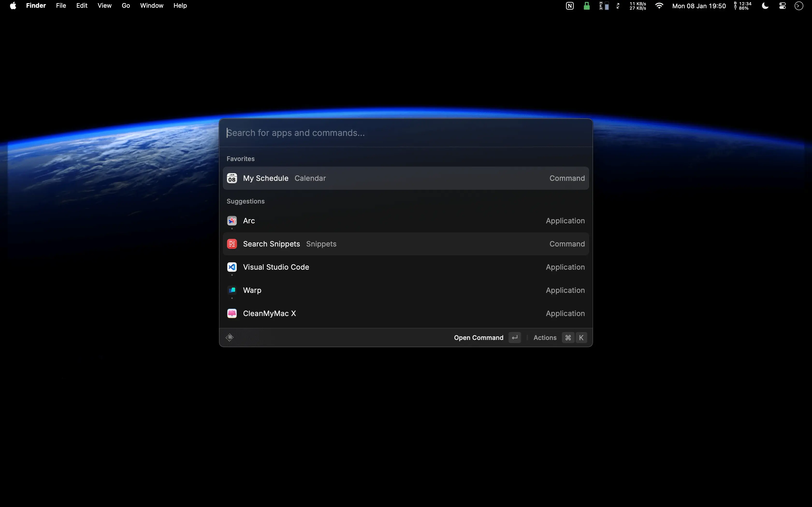Viewport: 812px width, 507px height.
Task: Open the Warp terminal icon
Action: click(232, 290)
